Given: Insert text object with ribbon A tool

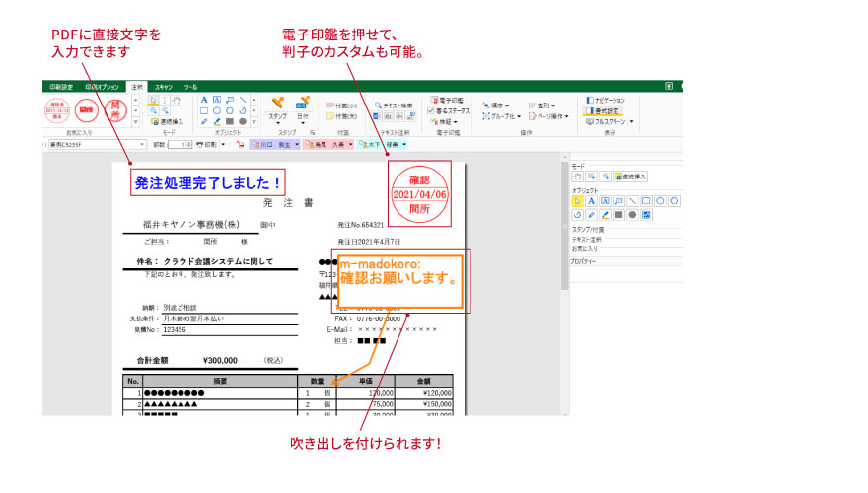Looking at the screenshot, I should (204, 100).
